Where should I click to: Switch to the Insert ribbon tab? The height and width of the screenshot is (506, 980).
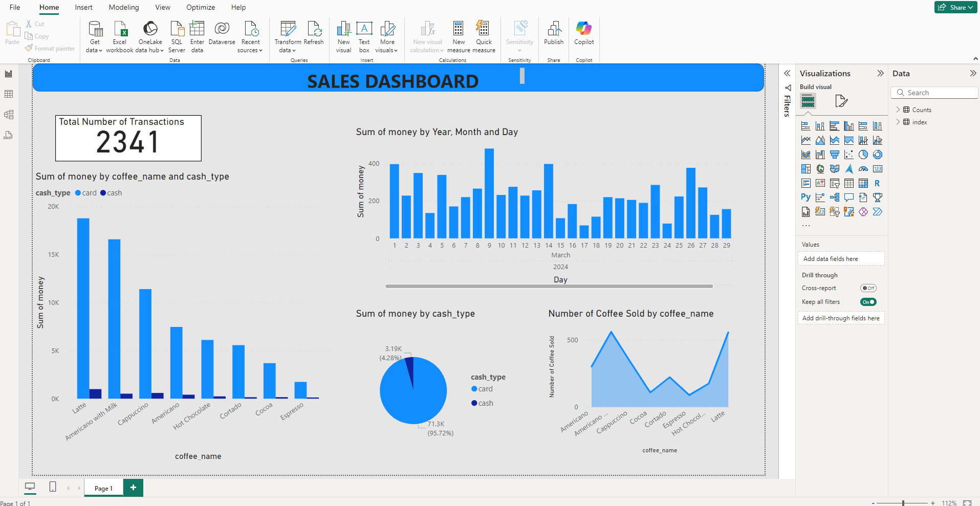[x=83, y=7]
